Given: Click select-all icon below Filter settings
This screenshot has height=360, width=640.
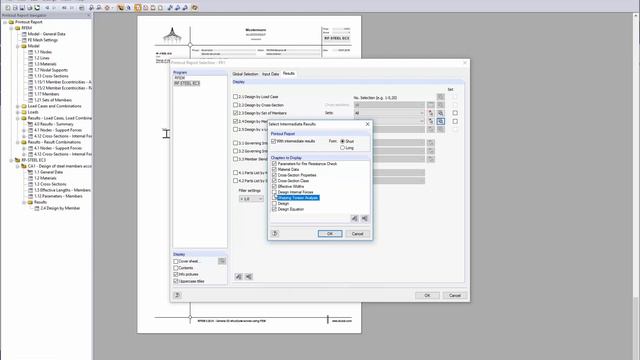Looking at the screenshot, I should click(x=239, y=277).
